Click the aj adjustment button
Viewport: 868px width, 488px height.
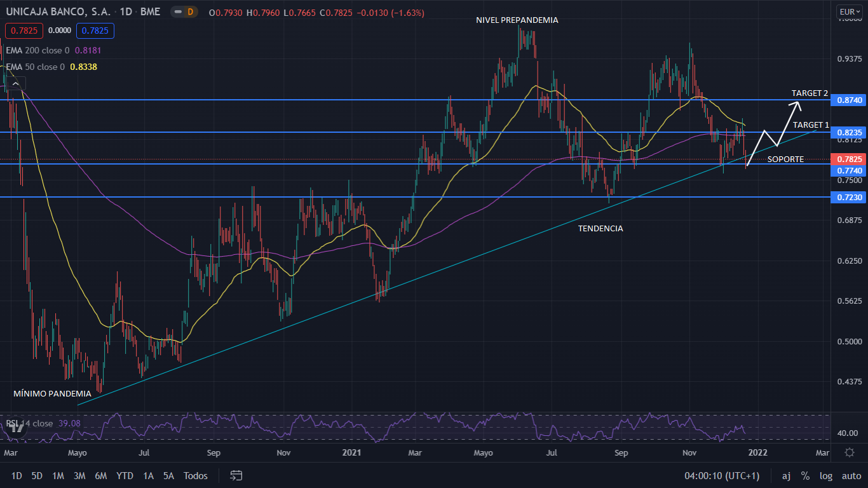786,475
